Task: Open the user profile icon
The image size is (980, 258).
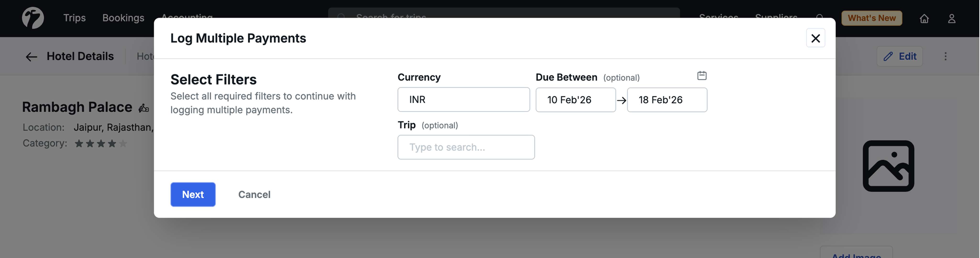Action: point(952,18)
